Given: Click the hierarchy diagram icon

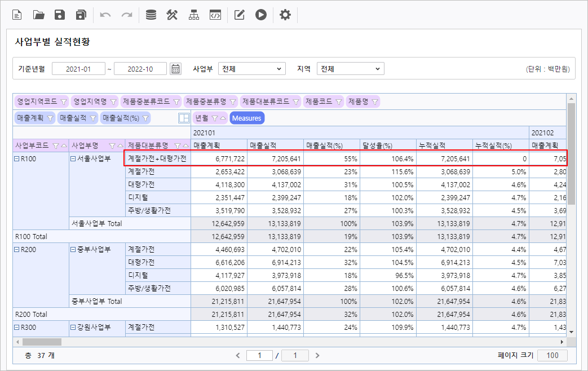Looking at the screenshot, I should tap(194, 15).
